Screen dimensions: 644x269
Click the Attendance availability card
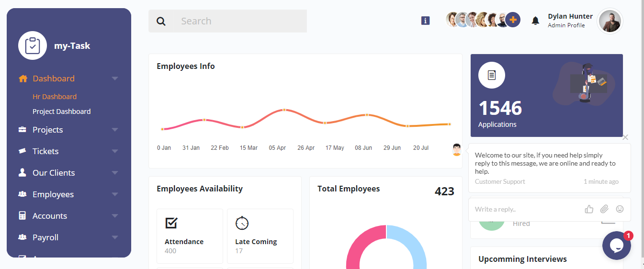tap(190, 236)
